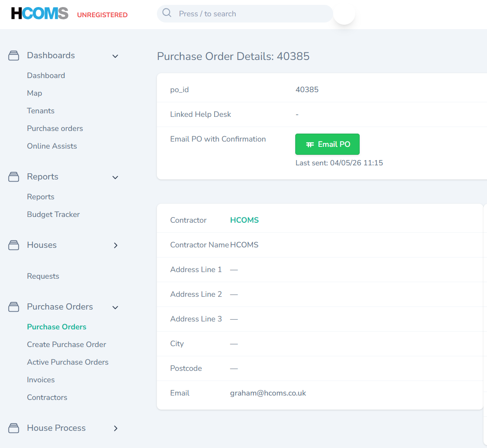Click the House Process section icon
This screenshot has height=448, width=487.
14,428
